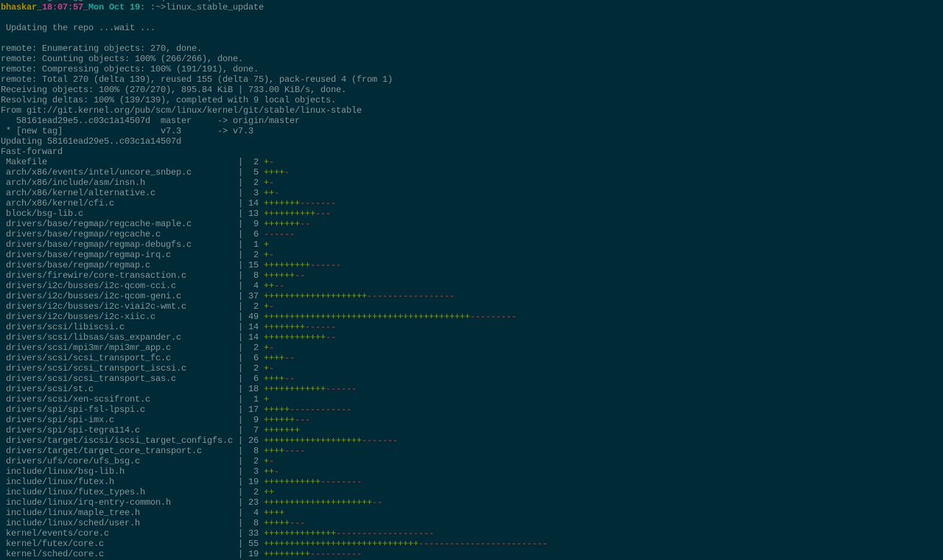Screen dimensions: 943x560
Task: Click drivers/base/regmap/regmap-irq.c file name
Action: (88, 254)
